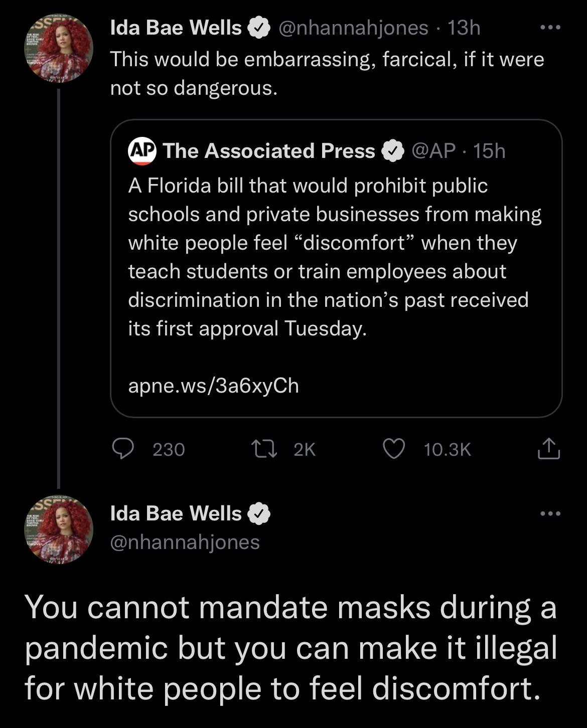Click the verified badge in the mask mandate tweet header
587x728 pixels.
(259, 513)
